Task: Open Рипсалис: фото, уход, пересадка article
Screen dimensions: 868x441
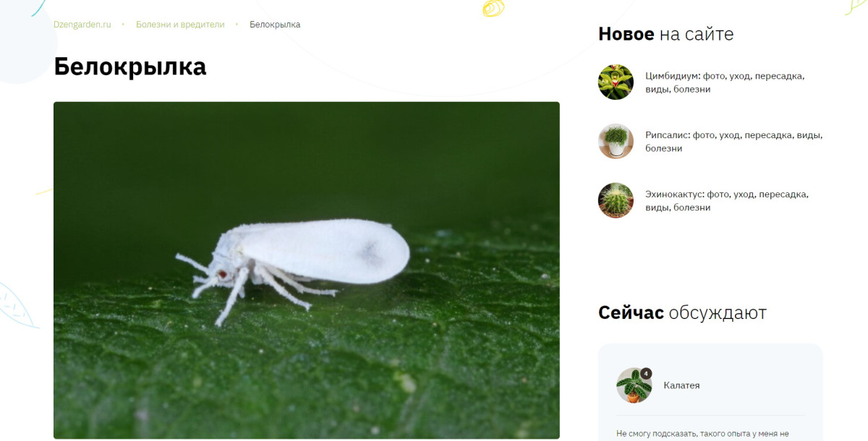Action: click(734, 141)
